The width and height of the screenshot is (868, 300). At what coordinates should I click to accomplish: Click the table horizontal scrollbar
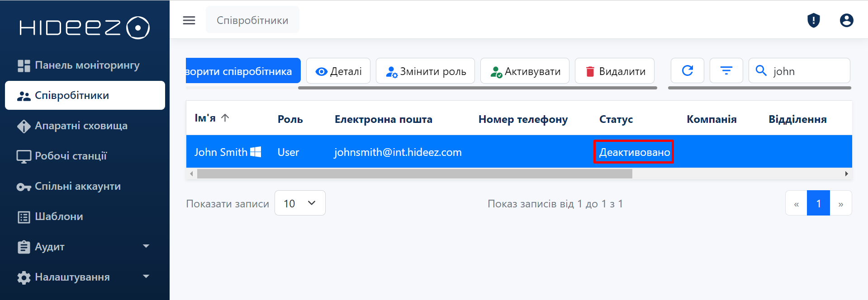pos(414,174)
